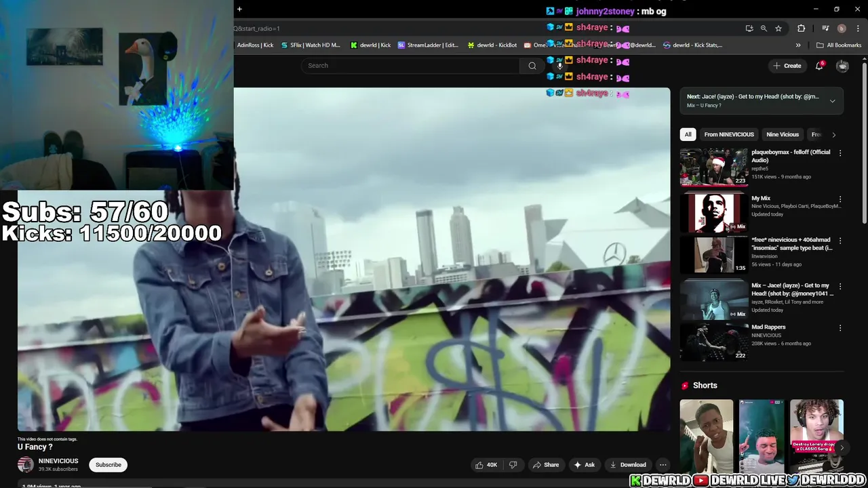Image resolution: width=868 pixels, height=488 pixels.
Task: Open Mad Rappers video thumbnail
Action: pyautogui.click(x=713, y=342)
